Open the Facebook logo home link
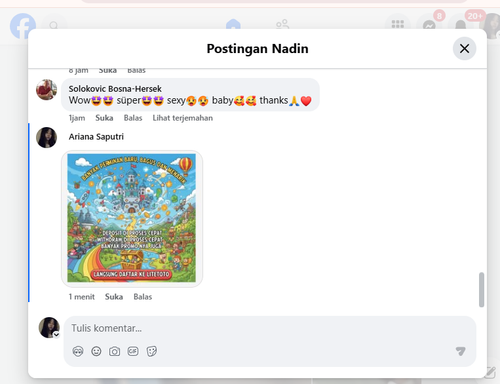The height and width of the screenshot is (384, 500). [23, 25]
